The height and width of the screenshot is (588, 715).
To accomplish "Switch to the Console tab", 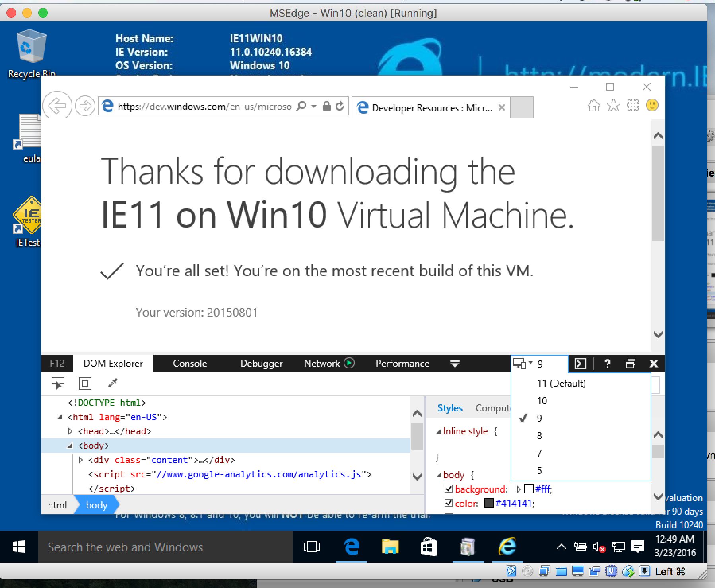I will pos(190,363).
